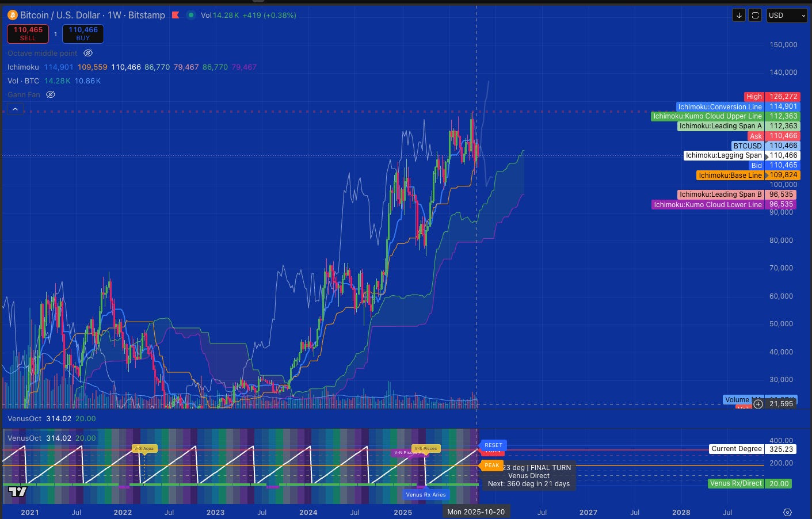Screen dimensions: 812x519
Task: Click the Ichimoku:Conversion Line price label
Action: tap(738, 106)
